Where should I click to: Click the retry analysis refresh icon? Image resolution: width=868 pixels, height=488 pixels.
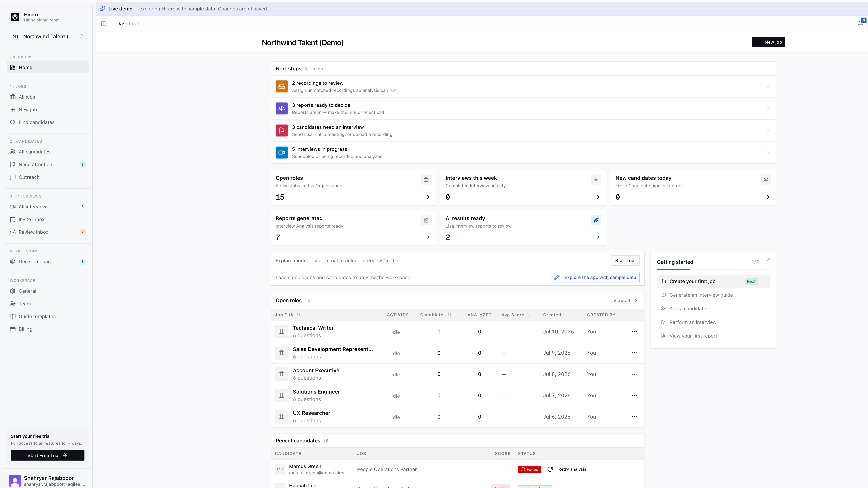coord(550,469)
